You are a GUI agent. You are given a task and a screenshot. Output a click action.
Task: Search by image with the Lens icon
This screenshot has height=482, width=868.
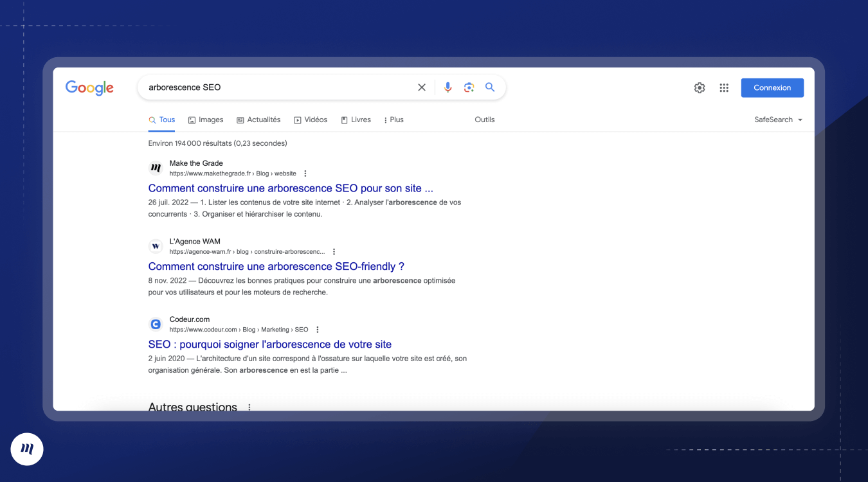click(469, 87)
